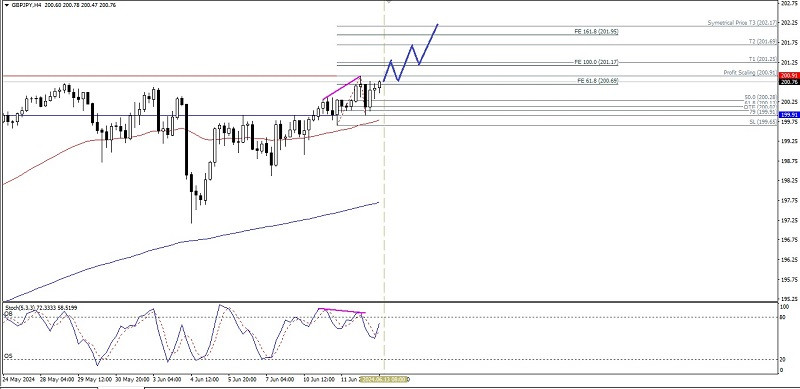Viewport: 800px width, 389px height.
Task: Select the blue zigzag projection line
Action: (x=411, y=53)
